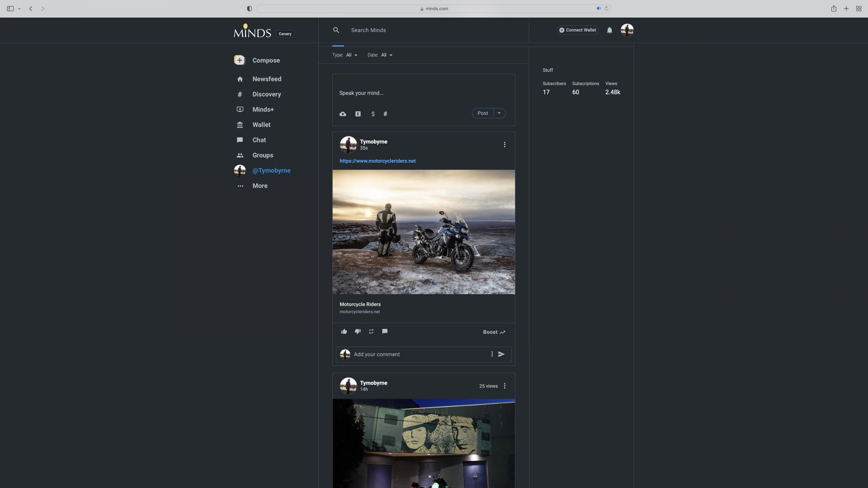Open three-dot menu on 35s post
Viewport: 868px width, 488px height.
coord(505,145)
